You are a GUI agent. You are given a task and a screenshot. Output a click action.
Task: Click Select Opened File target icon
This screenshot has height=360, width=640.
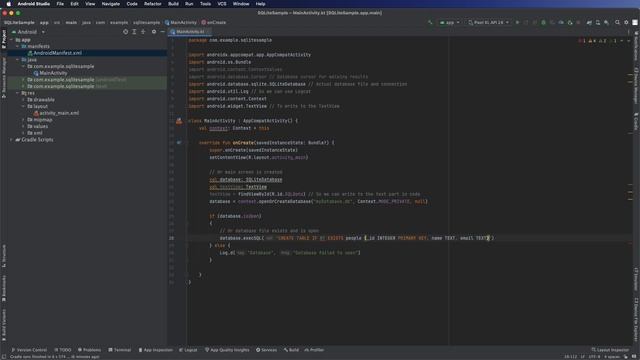tap(125, 31)
